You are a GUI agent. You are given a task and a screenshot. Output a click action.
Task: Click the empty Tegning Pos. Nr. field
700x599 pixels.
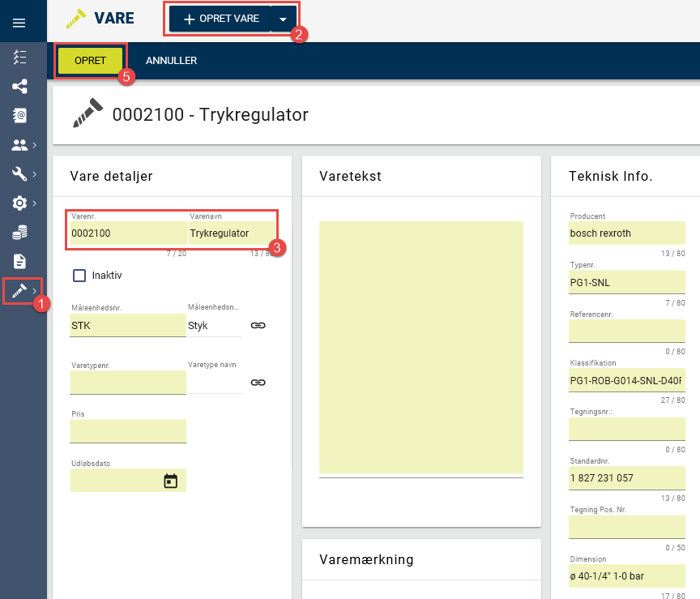[627, 527]
